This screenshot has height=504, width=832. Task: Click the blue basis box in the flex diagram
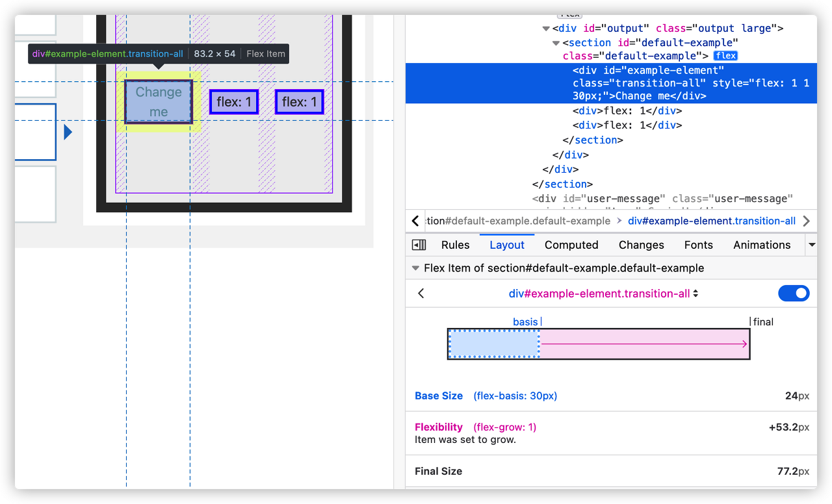[x=494, y=344]
